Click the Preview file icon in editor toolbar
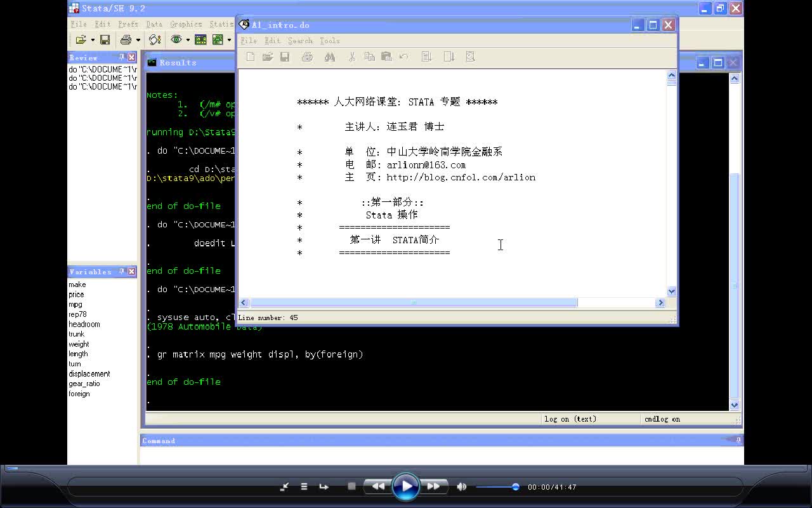Screen dimensions: 812x508 coord(470,57)
